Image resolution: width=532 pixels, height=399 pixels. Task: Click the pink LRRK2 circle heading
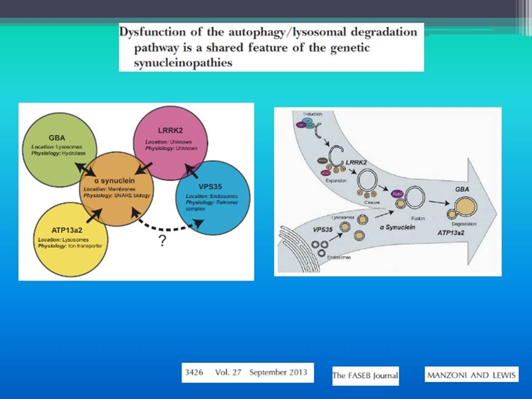click(x=170, y=131)
